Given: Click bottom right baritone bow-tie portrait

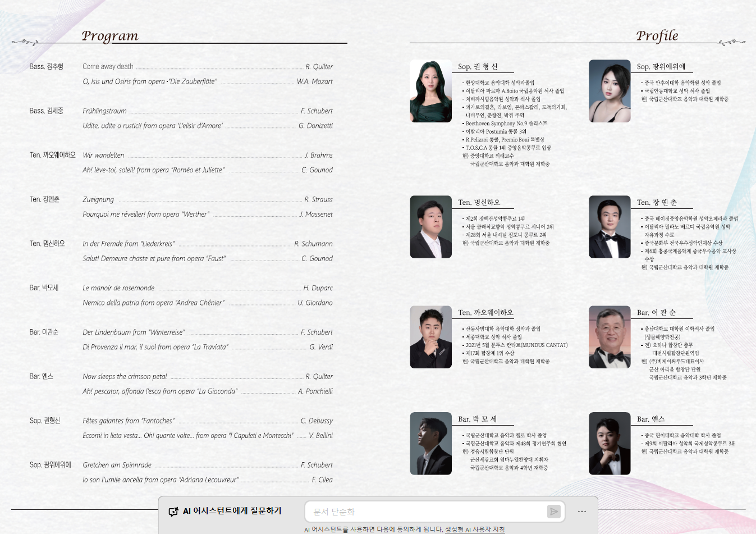Looking at the screenshot, I should pos(610,444).
